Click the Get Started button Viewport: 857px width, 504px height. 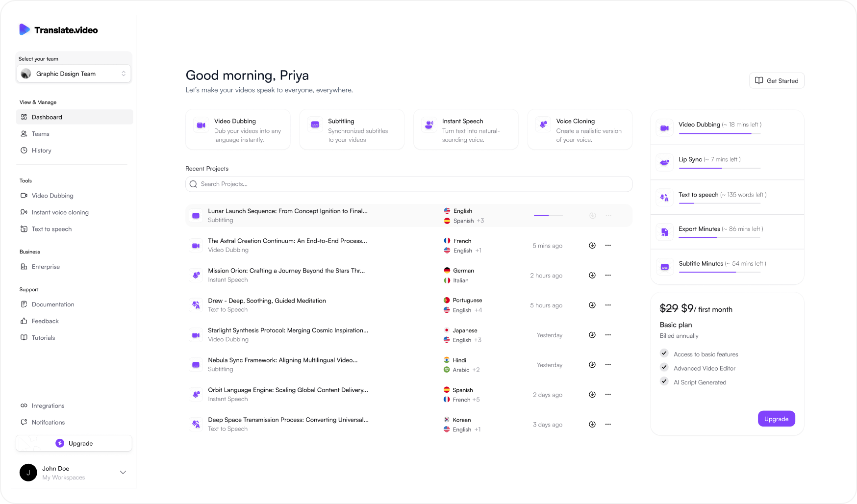click(777, 81)
